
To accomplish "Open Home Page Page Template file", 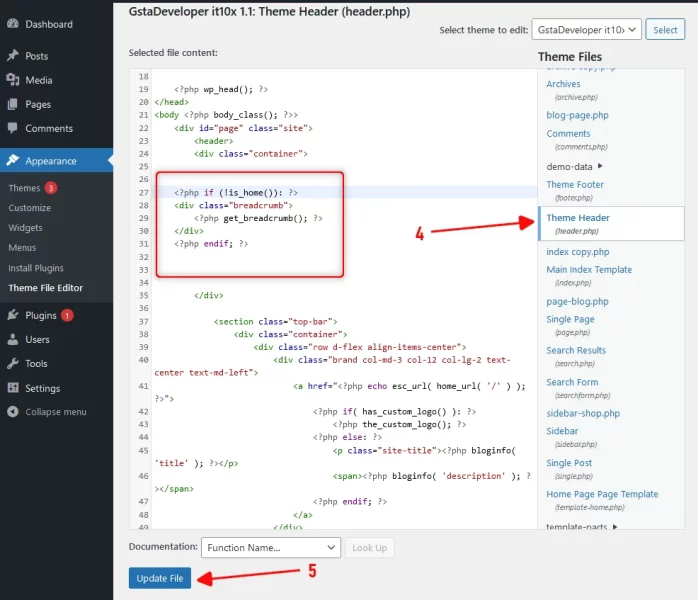I will tap(602, 494).
